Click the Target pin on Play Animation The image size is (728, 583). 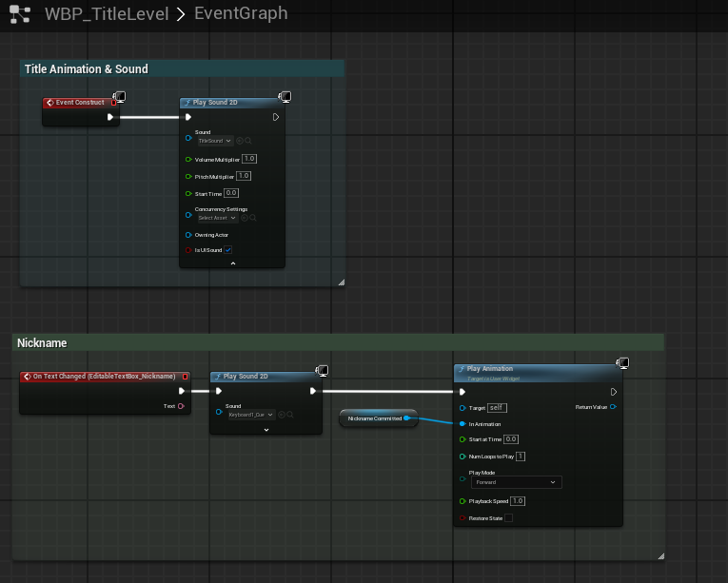click(x=462, y=408)
